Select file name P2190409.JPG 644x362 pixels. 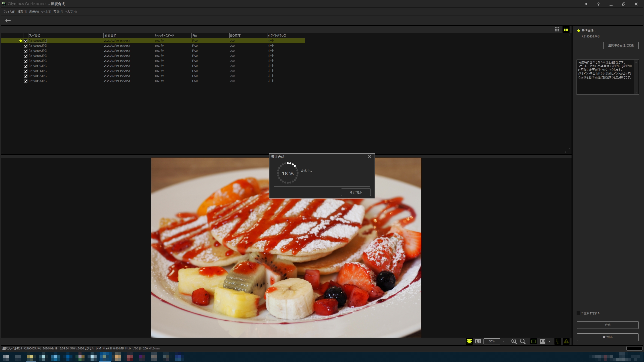coord(37,61)
